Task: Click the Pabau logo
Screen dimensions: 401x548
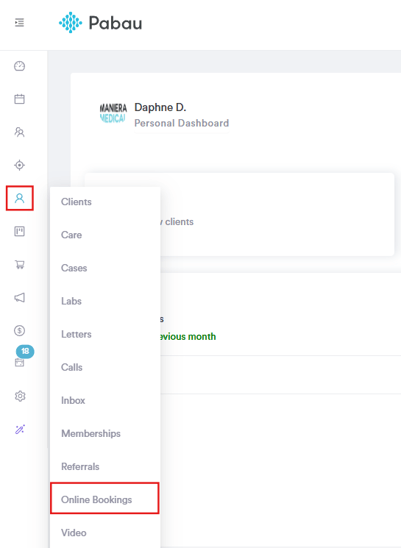Action: [100, 23]
